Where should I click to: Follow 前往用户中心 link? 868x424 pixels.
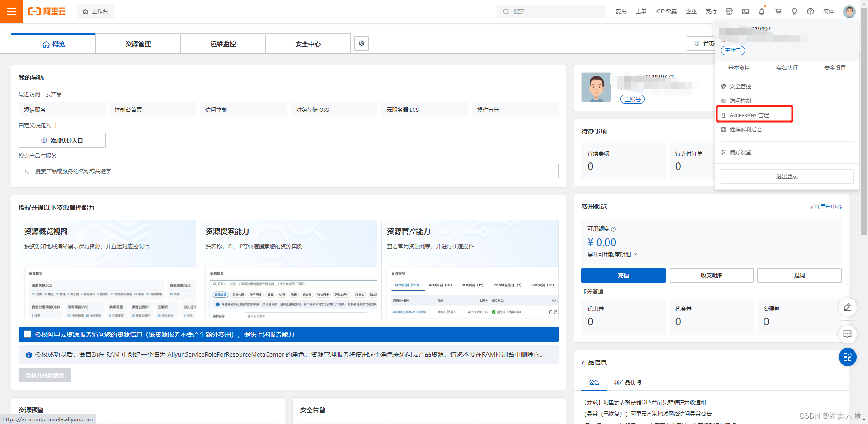pyautogui.click(x=825, y=207)
